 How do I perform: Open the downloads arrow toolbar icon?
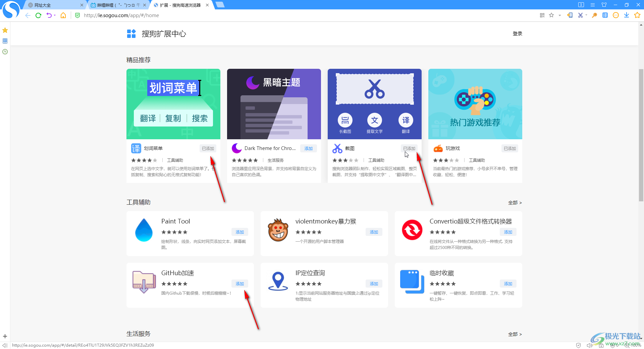click(627, 15)
